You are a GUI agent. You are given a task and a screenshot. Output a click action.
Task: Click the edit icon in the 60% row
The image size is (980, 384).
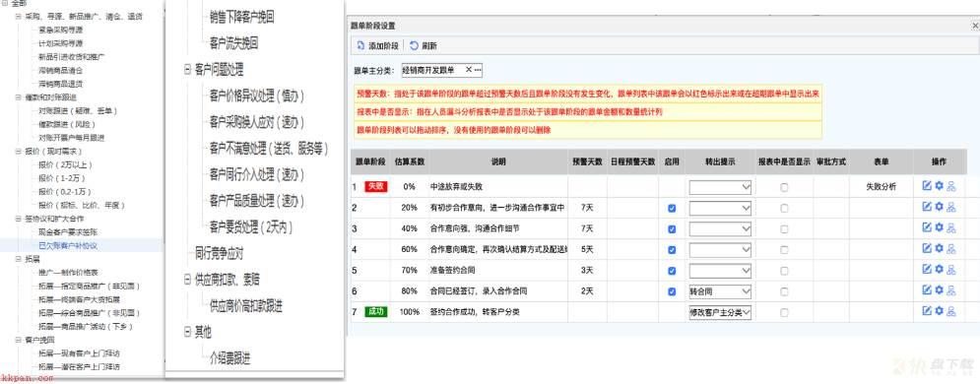tap(927, 248)
